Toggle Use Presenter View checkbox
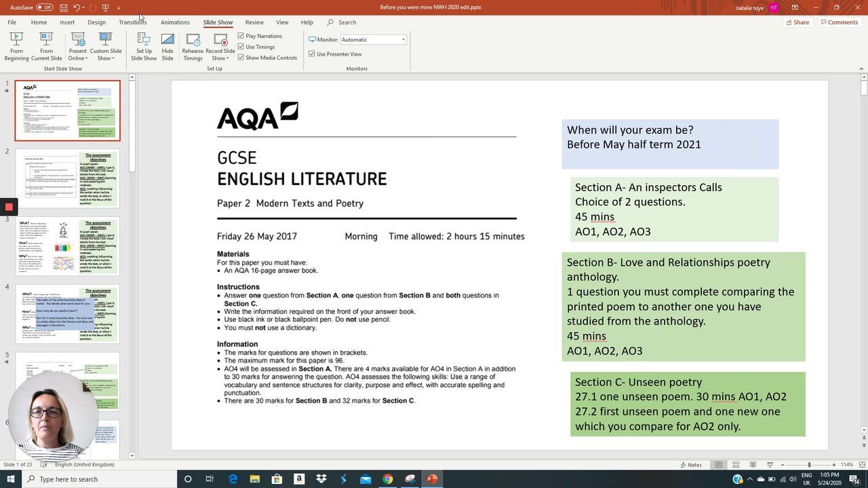Image resolution: width=868 pixels, height=488 pixels. pyautogui.click(x=311, y=54)
